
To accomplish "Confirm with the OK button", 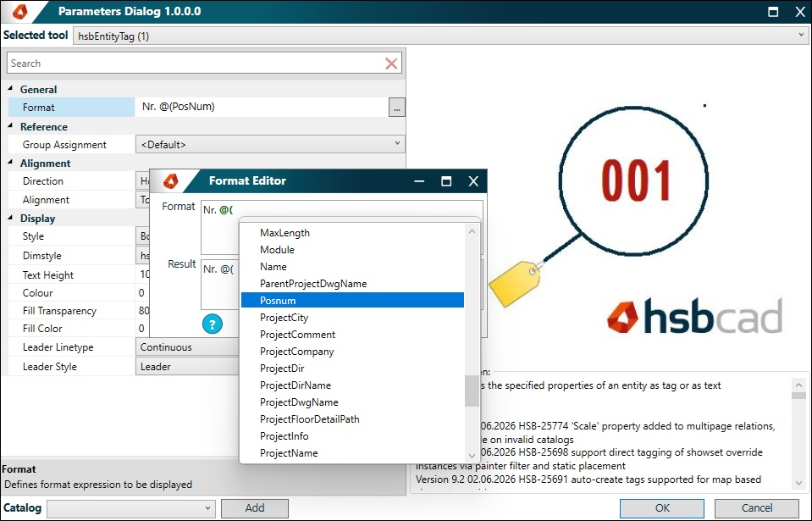I will [662, 508].
